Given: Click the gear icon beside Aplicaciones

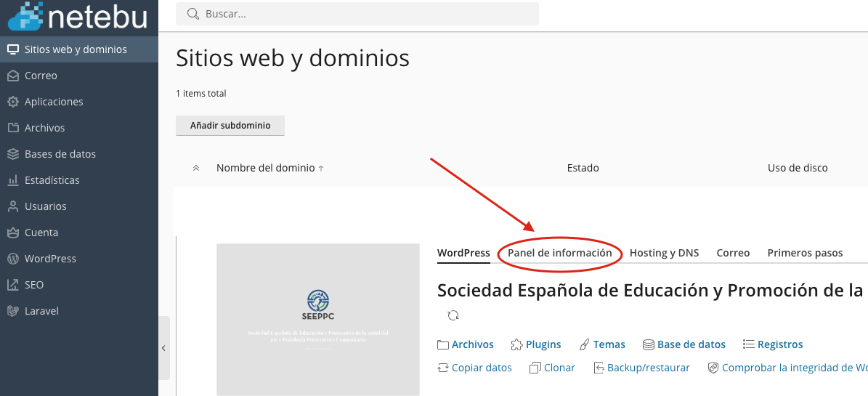Looking at the screenshot, I should point(13,102).
